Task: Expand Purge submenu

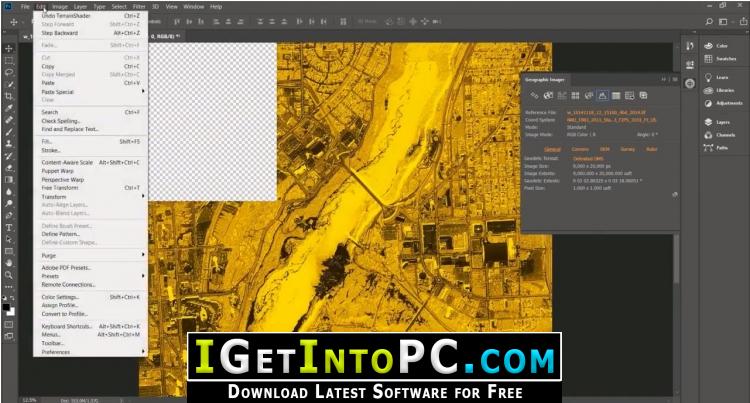Action: point(91,256)
